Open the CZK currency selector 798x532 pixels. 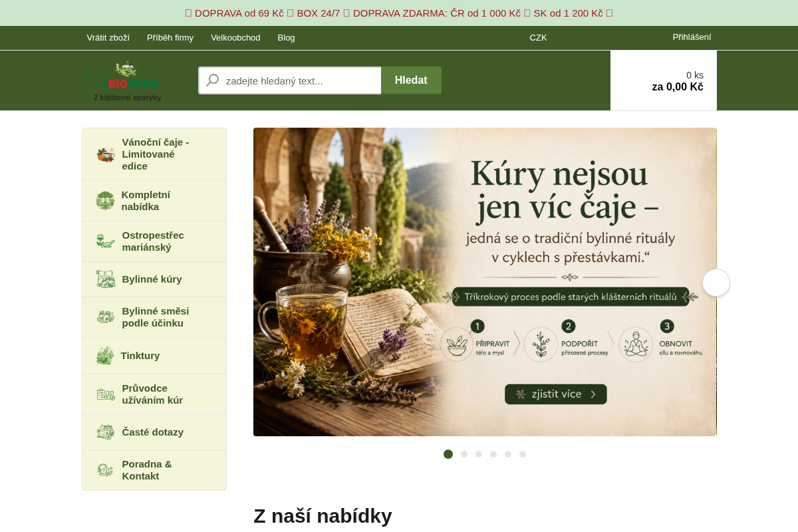pos(539,38)
